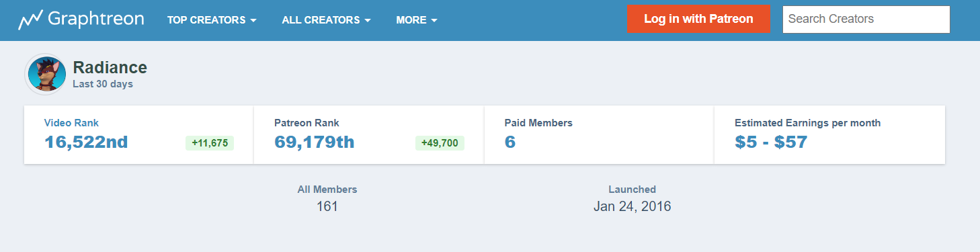Open Radiance's fox avatar picture

tap(45, 74)
